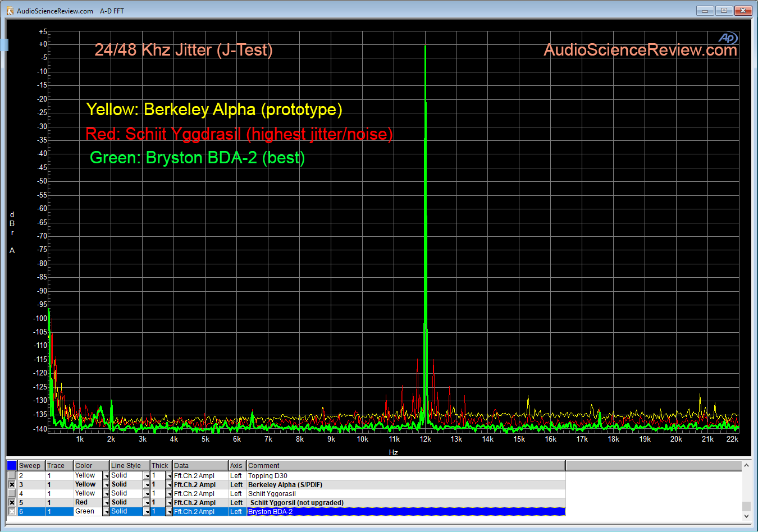Image resolution: width=758 pixels, height=532 pixels.
Task: Select the Topping D30 comment cell
Action: [x=406, y=475]
